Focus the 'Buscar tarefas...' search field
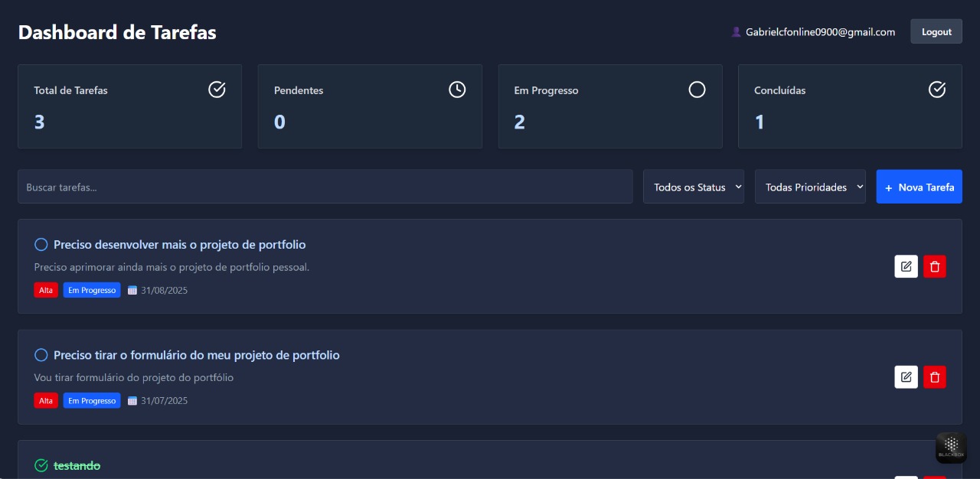Viewport: 980px width, 479px height. [325, 187]
